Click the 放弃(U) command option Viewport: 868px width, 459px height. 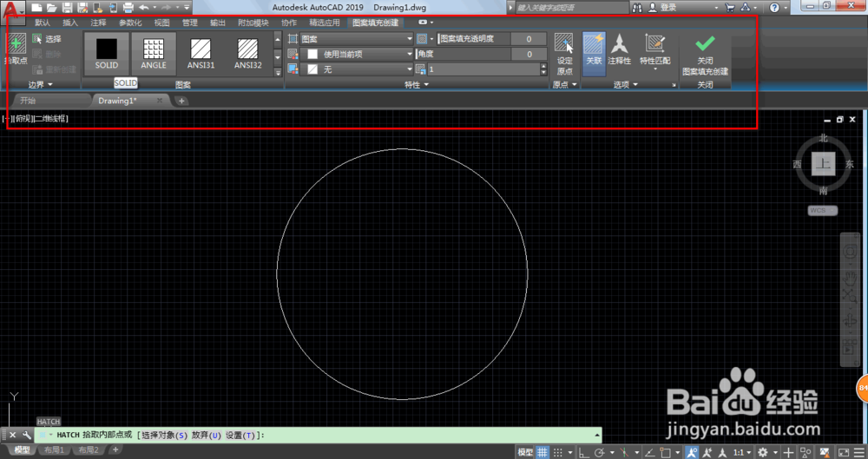tap(207, 436)
